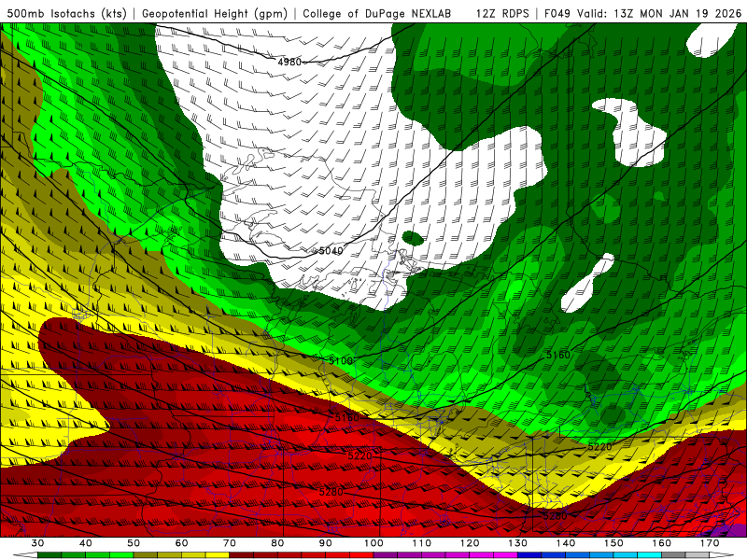The image size is (747, 560).
Task: Click the 5100 height contour label
Action: tap(341, 360)
